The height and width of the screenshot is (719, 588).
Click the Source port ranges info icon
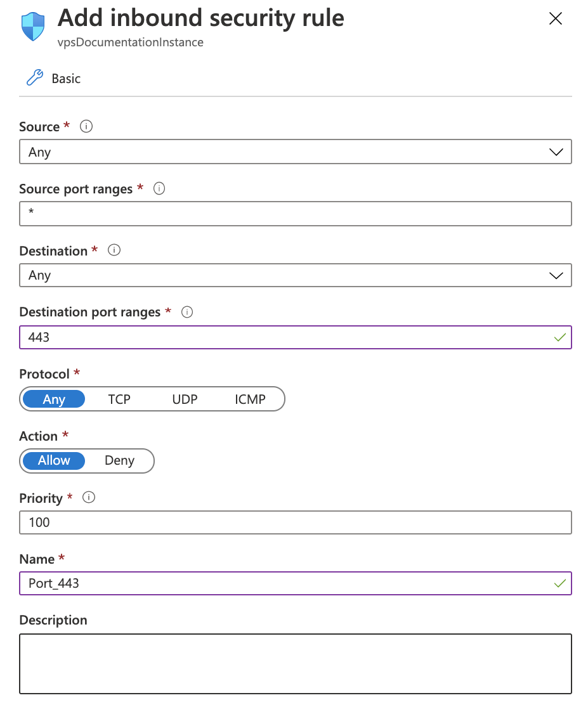click(159, 188)
